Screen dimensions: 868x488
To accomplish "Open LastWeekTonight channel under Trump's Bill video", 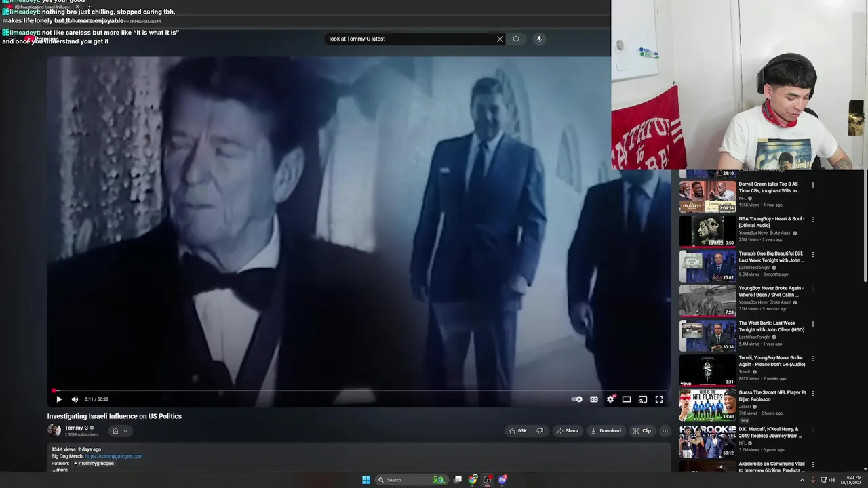I will click(755, 268).
